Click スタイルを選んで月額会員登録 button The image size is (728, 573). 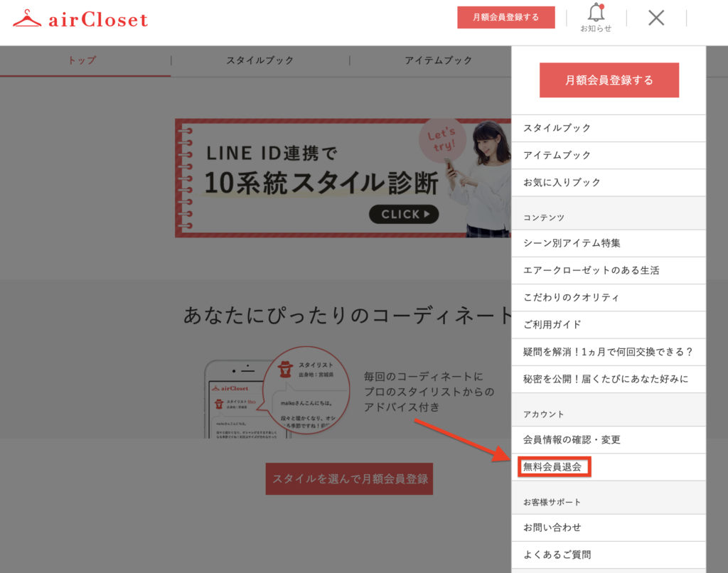click(349, 478)
